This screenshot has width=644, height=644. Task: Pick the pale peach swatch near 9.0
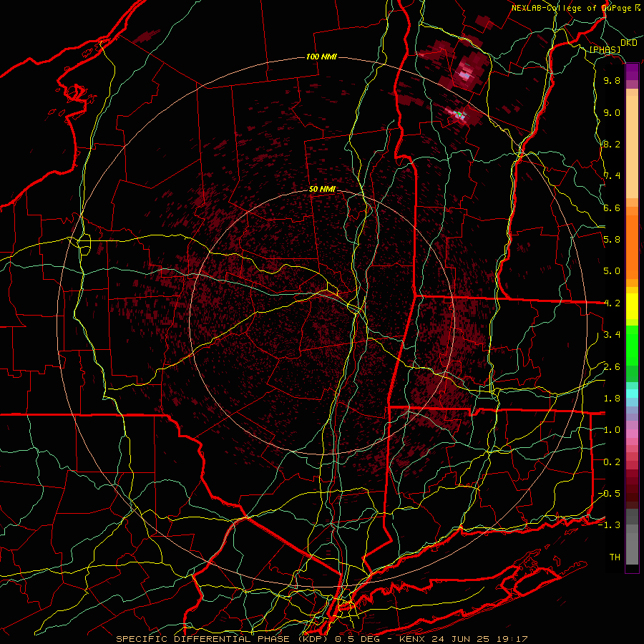pos(632,148)
